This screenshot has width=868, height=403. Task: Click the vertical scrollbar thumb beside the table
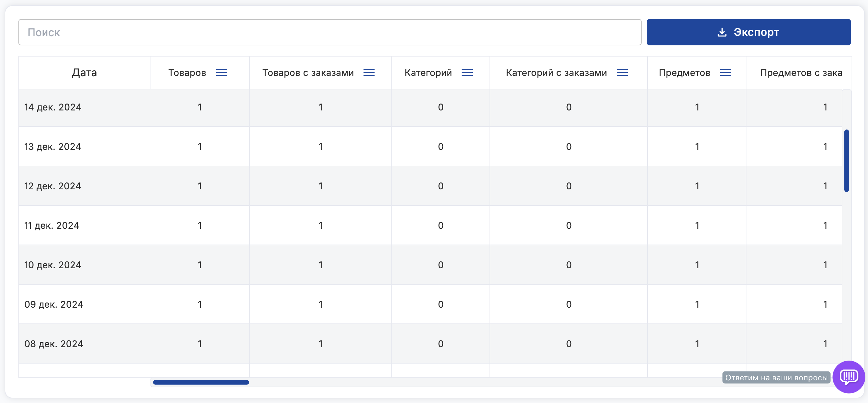tap(846, 160)
